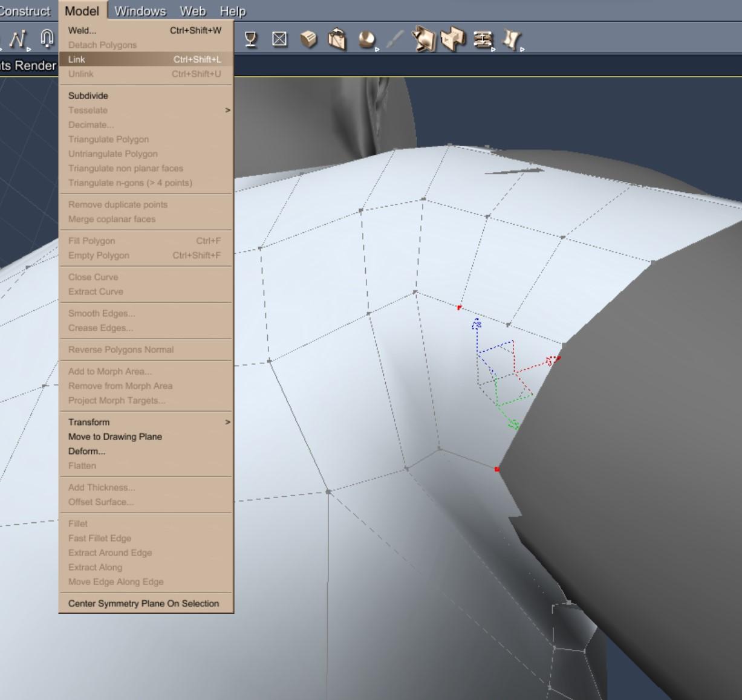Click the rightmost twisted surface toolbar icon
The image size is (742, 700).
pyautogui.click(x=511, y=40)
